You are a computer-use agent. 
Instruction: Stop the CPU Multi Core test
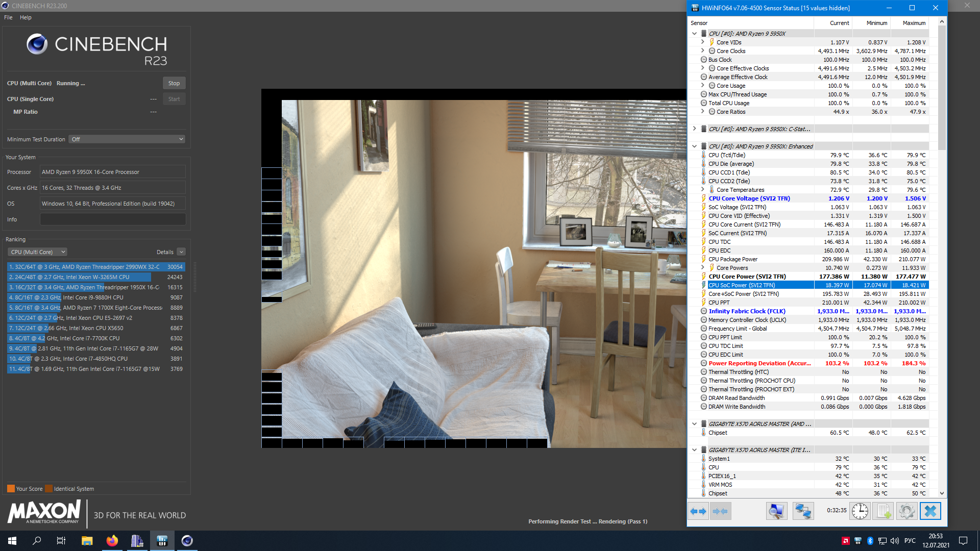click(174, 83)
